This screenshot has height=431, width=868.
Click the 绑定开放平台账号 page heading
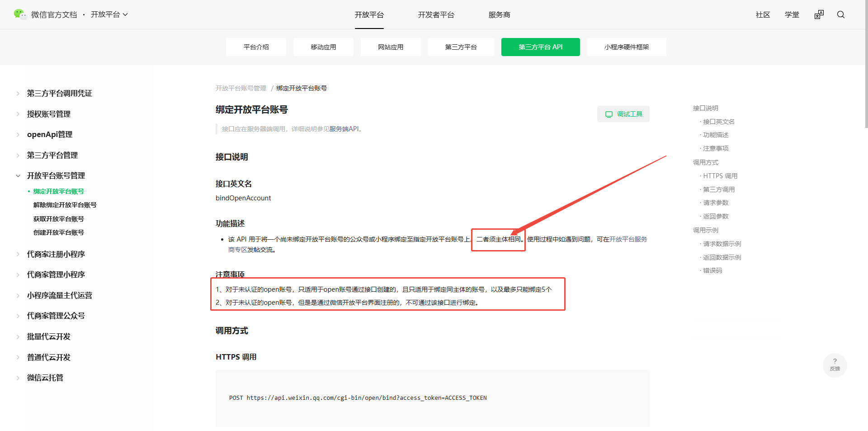click(x=252, y=109)
